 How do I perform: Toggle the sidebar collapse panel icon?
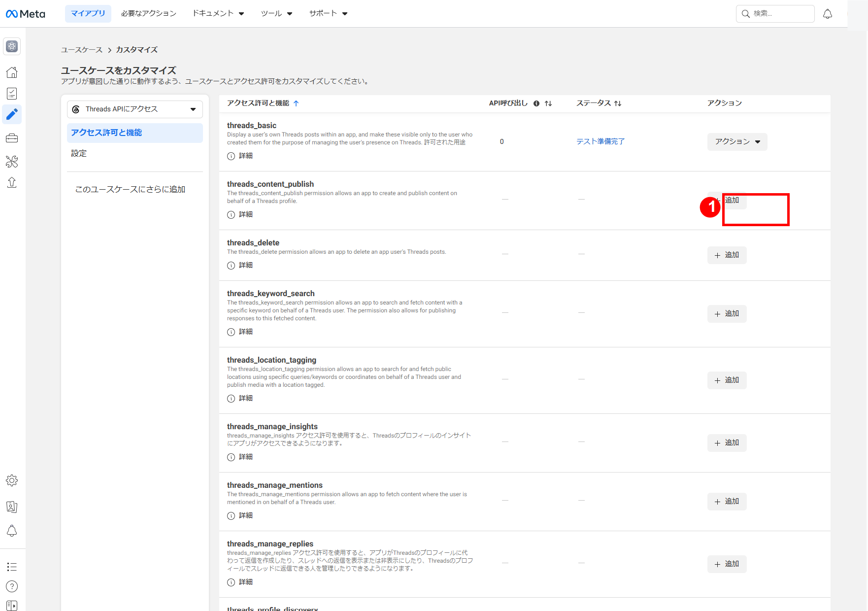pos(12,606)
